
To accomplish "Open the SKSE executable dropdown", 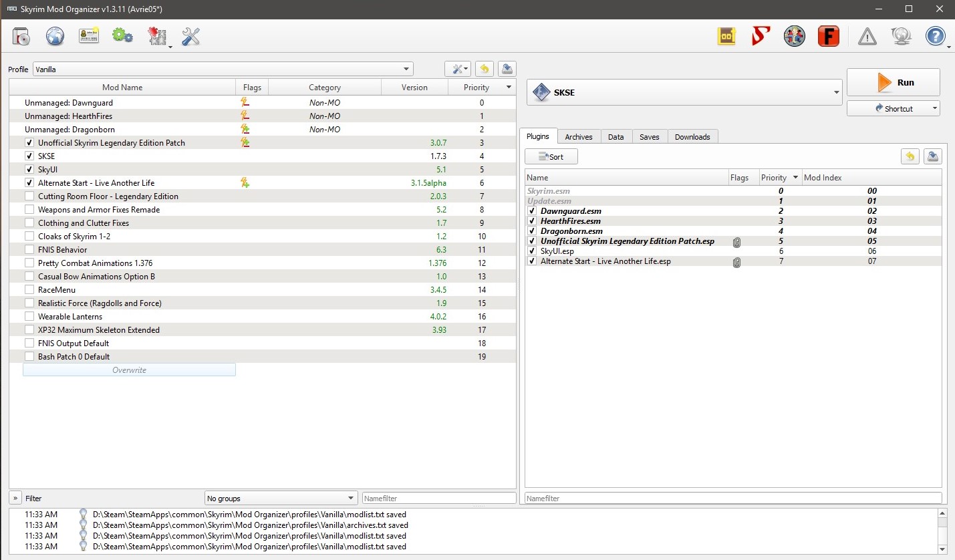I will pyautogui.click(x=684, y=92).
